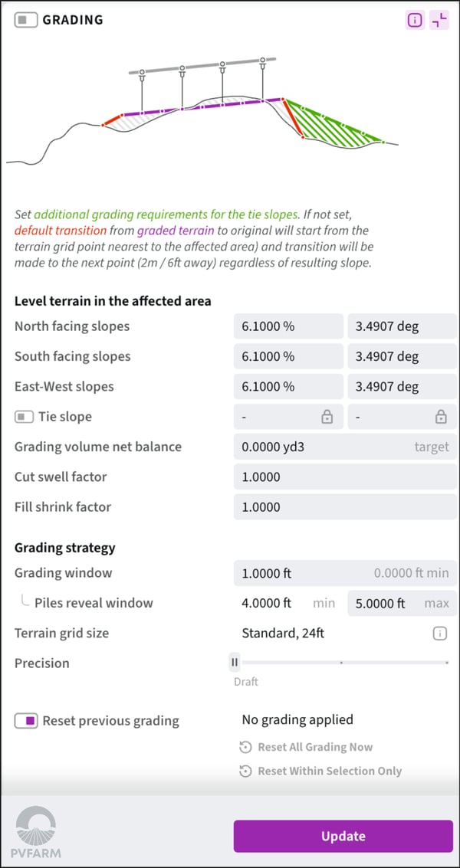The image size is (460, 868).
Task: Click the Precision slider handle
Action: (x=235, y=663)
